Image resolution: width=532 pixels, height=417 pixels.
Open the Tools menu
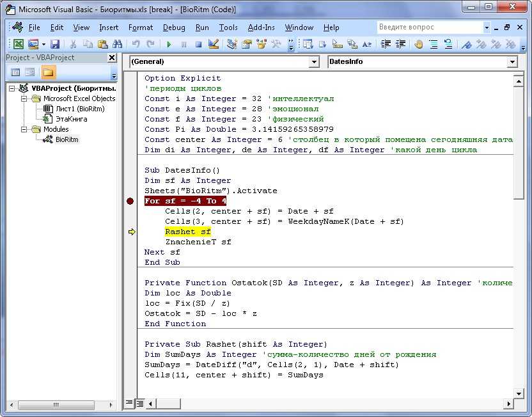(228, 28)
